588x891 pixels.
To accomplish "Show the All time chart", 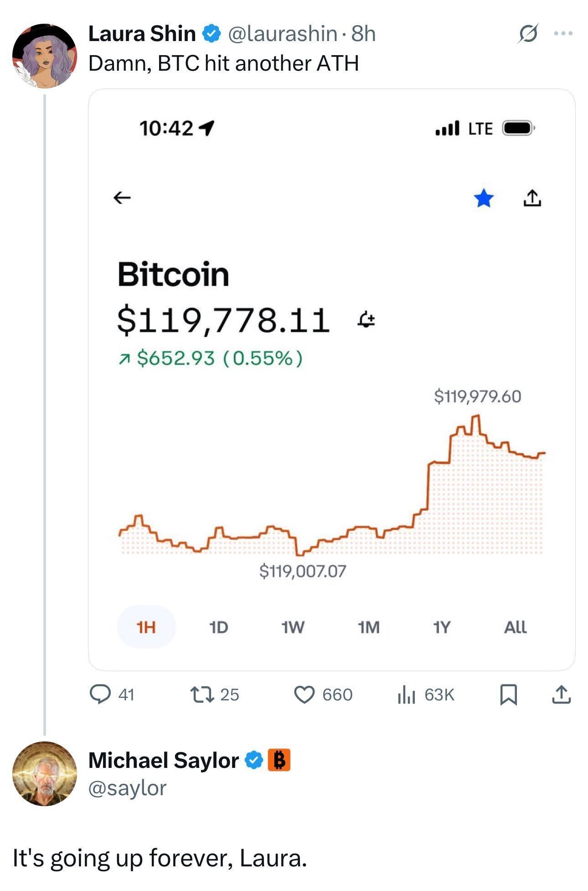I will tap(515, 627).
